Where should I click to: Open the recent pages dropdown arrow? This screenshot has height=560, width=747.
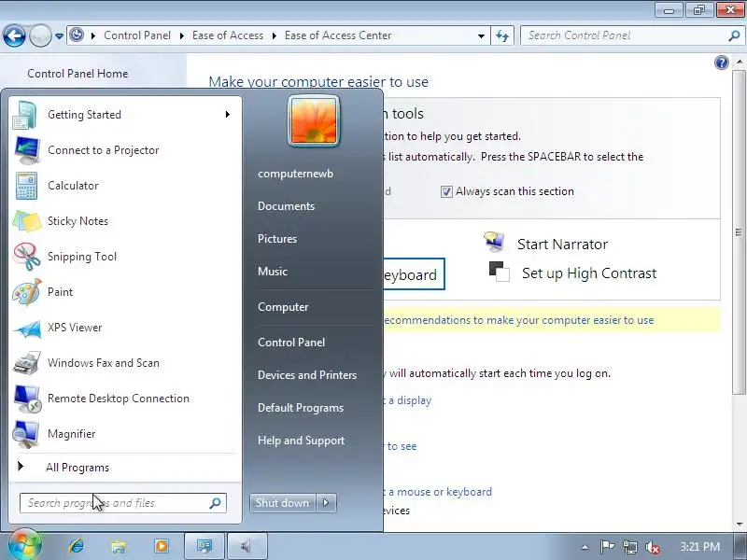pos(59,35)
